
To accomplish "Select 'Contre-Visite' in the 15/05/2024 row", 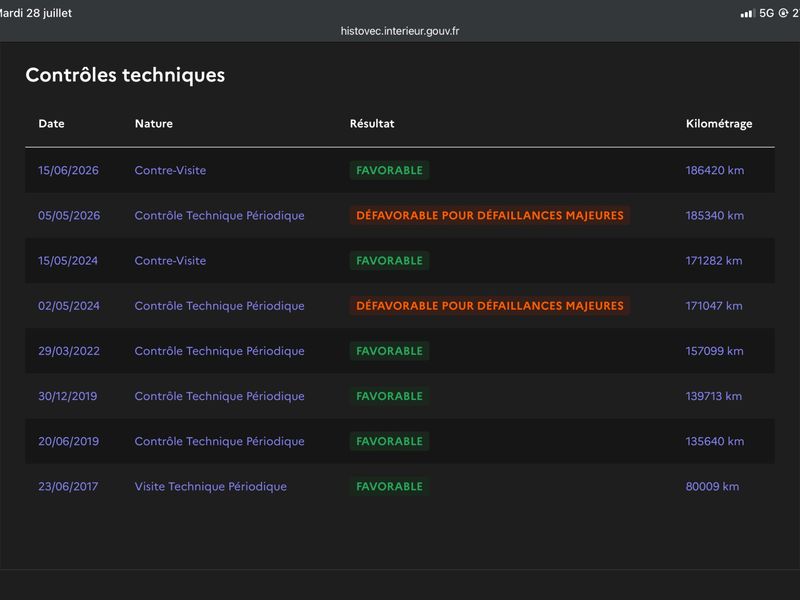I will 170,261.
